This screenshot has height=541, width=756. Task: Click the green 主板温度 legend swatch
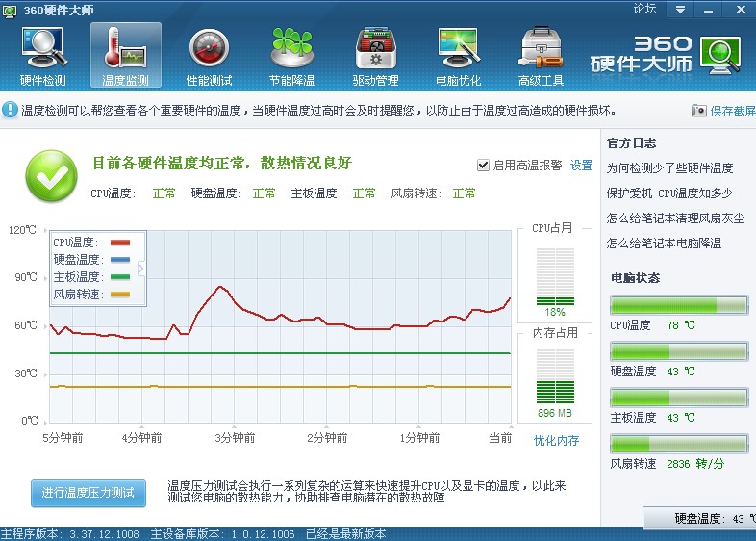click(x=120, y=277)
